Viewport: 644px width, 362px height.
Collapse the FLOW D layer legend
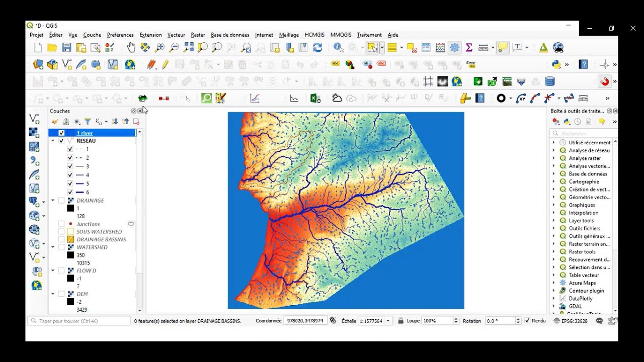coord(53,270)
